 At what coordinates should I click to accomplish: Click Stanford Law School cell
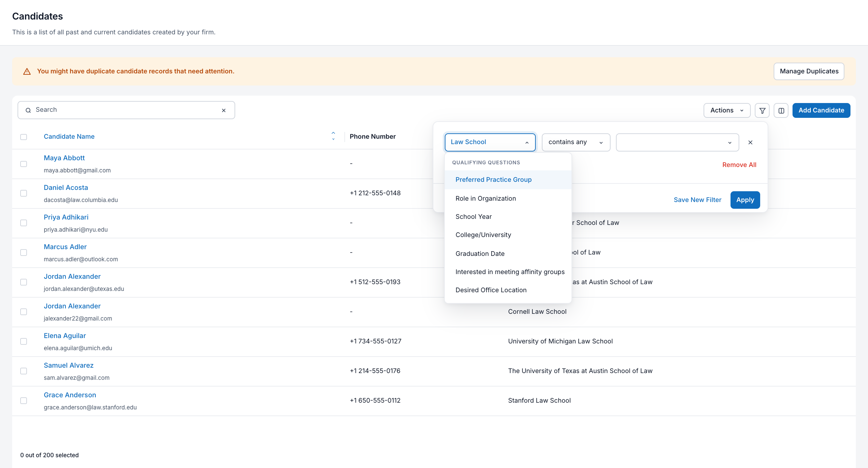coord(539,401)
